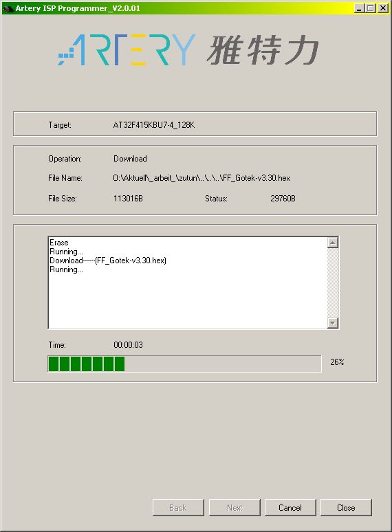Click the Status 29760B value

[x=283, y=199]
